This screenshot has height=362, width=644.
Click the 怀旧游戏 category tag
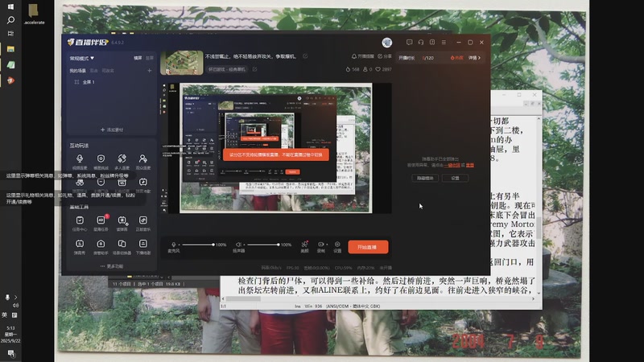pos(227,69)
